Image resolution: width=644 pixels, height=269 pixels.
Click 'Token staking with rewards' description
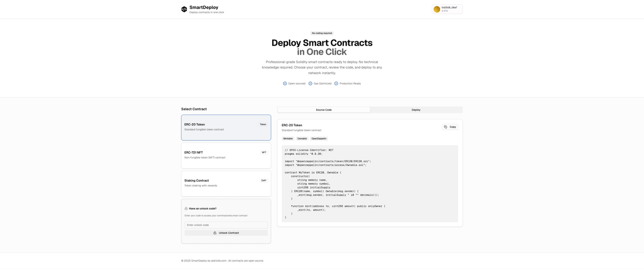coord(201,185)
